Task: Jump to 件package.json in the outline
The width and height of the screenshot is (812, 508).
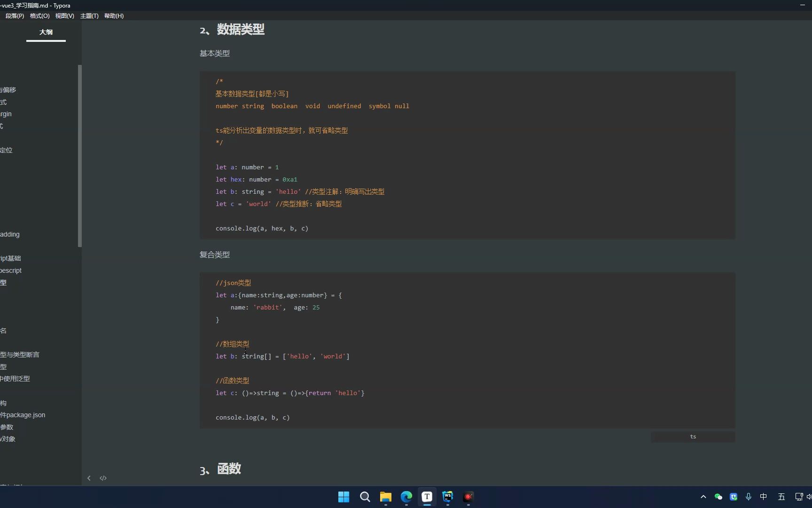Action: click(x=22, y=415)
